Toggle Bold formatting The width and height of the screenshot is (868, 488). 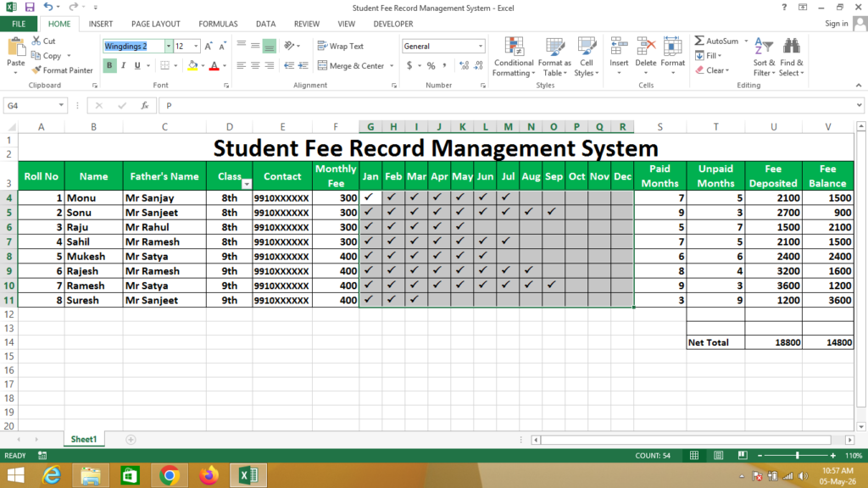point(109,65)
